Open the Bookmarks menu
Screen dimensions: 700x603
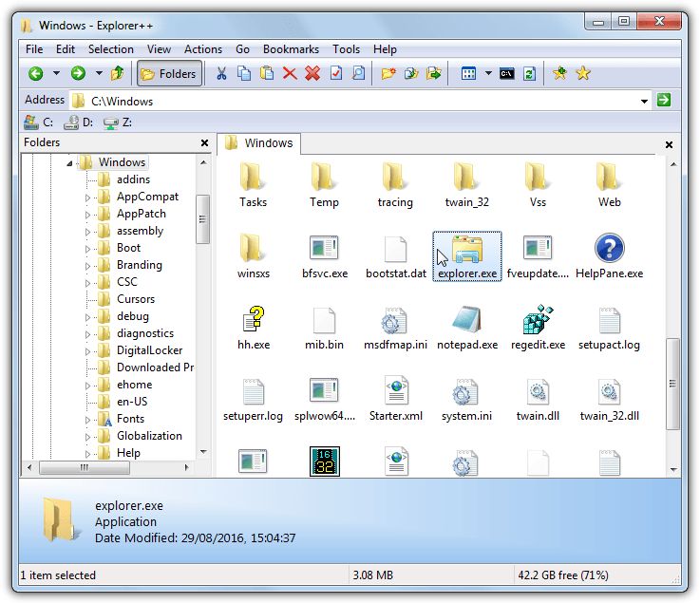click(x=291, y=49)
